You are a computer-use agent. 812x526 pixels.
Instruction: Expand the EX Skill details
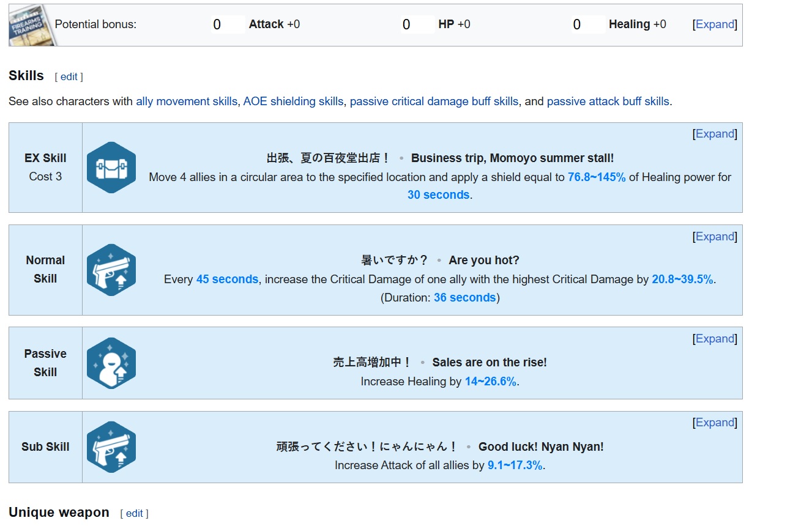(x=715, y=134)
